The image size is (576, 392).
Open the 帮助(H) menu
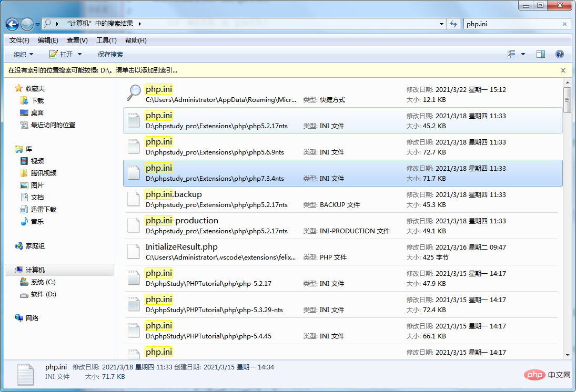point(136,40)
